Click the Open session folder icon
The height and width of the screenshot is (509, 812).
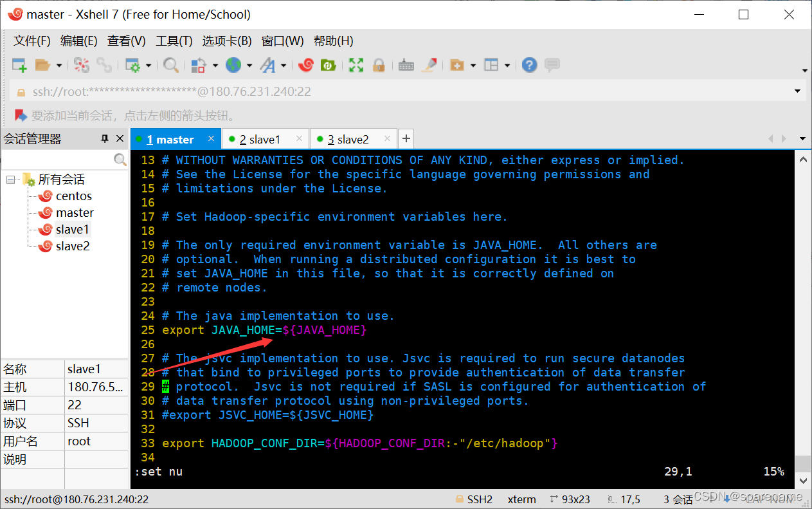(x=42, y=65)
